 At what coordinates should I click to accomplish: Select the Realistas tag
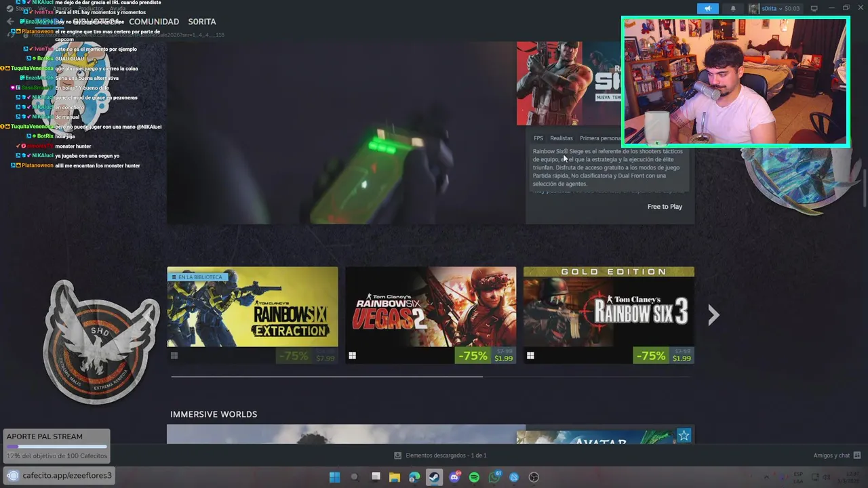[x=561, y=138]
